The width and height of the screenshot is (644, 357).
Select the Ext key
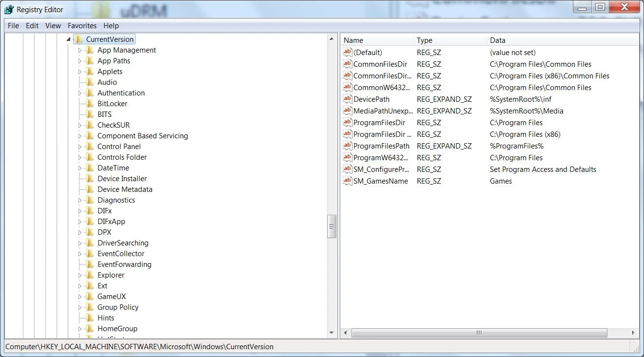point(102,286)
